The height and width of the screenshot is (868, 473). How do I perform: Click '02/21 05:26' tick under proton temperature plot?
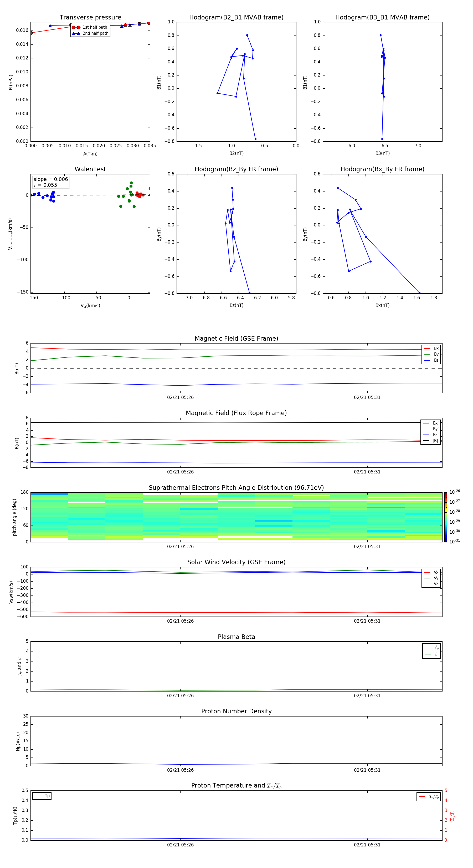(x=181, y=845)
